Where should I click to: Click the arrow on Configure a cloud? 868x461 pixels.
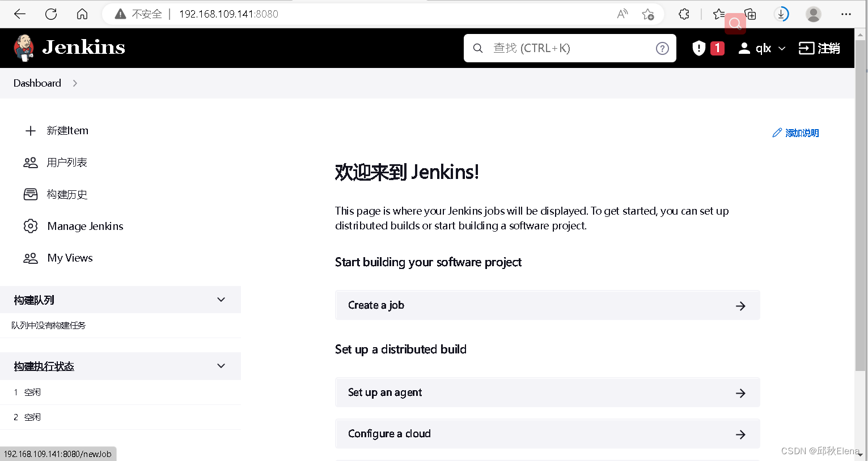click(740, 434)
